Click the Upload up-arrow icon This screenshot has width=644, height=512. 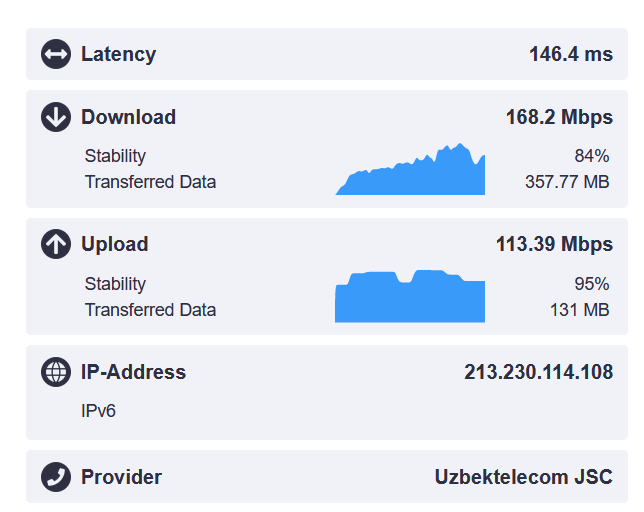[x=56, y=244]
